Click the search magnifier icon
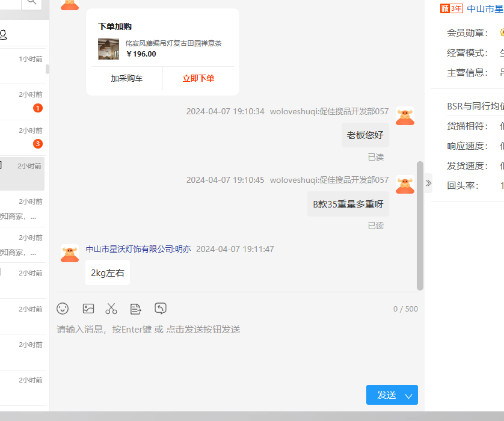Screen dimensions: 504x421 31,3
